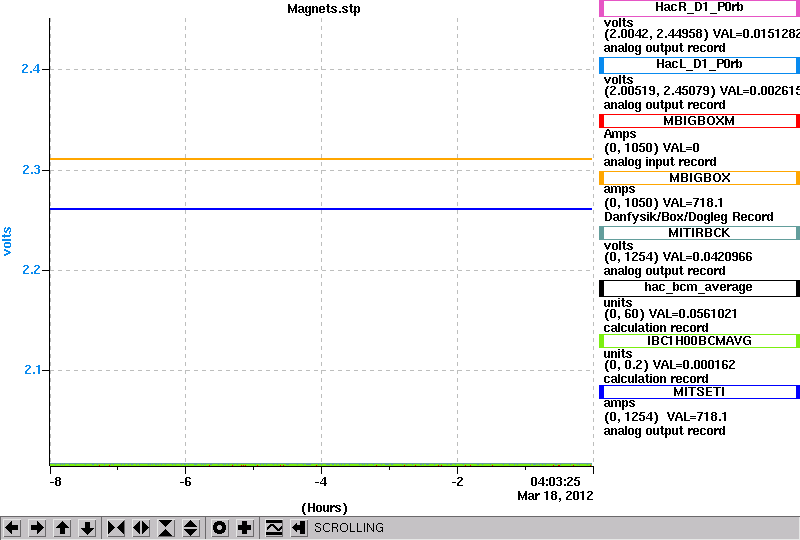The height and width of the screenshot is (540, 800).
Task: Click the (Hours) x-axis label
Action: tap(324, 508)
